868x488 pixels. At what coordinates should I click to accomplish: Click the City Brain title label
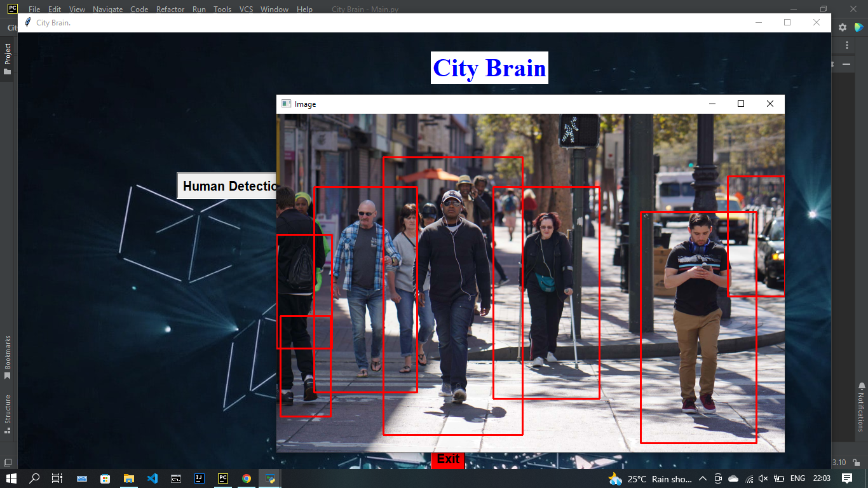[489, 68]
